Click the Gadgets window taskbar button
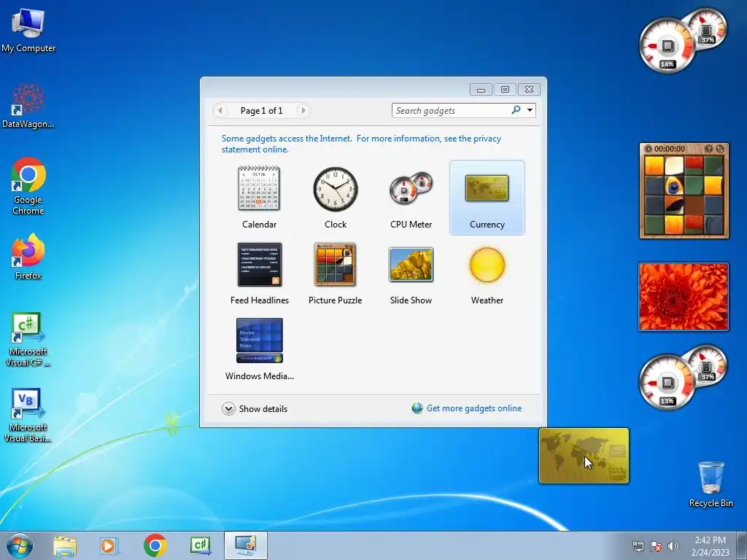 (x=246, y=545)
